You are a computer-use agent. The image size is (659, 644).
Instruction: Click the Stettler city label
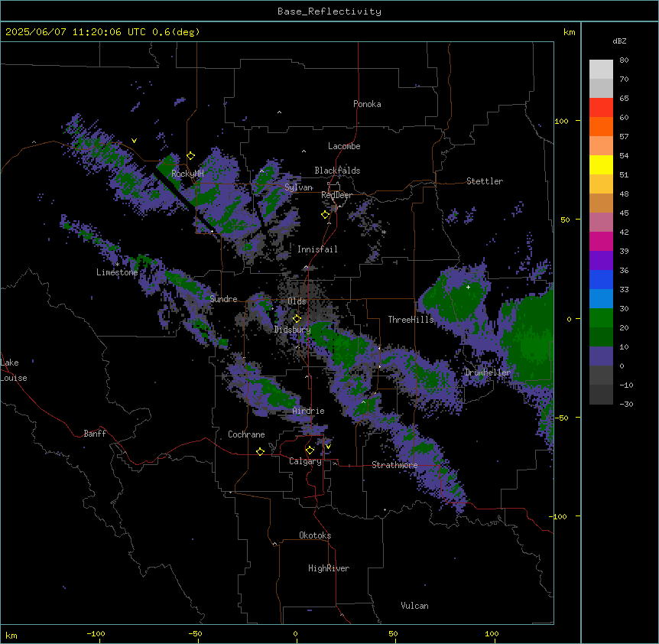click(485, 181)
